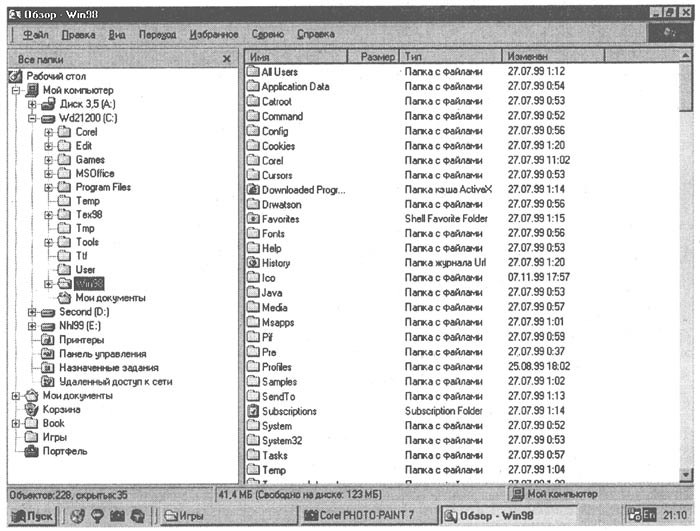Select the Корзина recycle bin icon

point(31,409)
